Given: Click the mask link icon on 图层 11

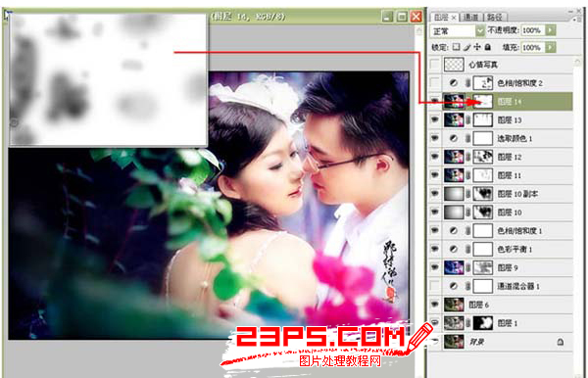Looking at the screenshot, I should coord(468,175).
